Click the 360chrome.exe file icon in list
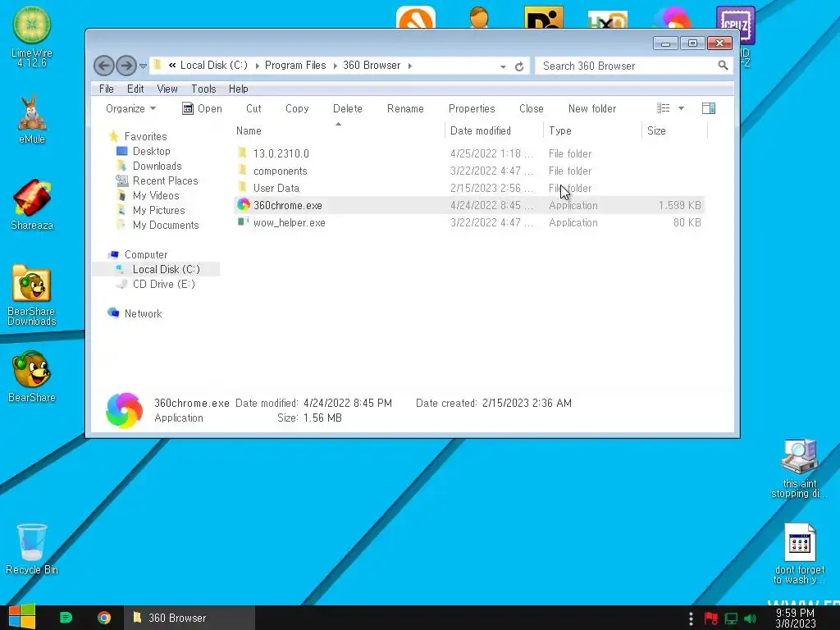Viewport: 840px width, 630px height. point(243,204)
